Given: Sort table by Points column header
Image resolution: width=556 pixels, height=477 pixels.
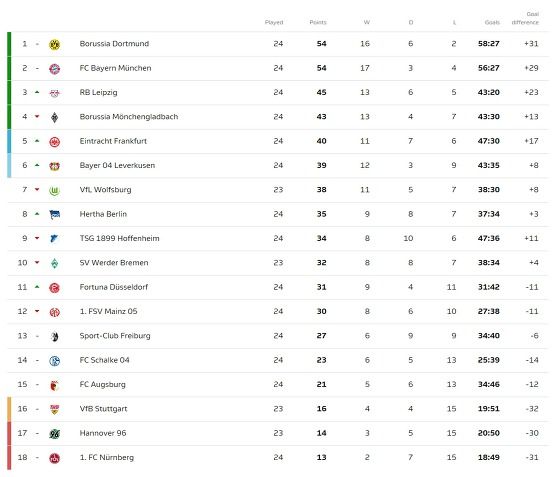Looking at the screenshot, I should click(x=318, y=22).
